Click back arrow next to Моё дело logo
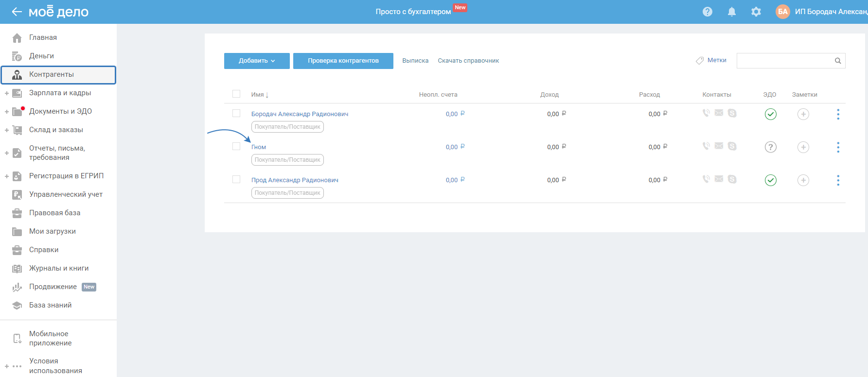Viewport: 868px width, 377px height. tap(17, 12)
